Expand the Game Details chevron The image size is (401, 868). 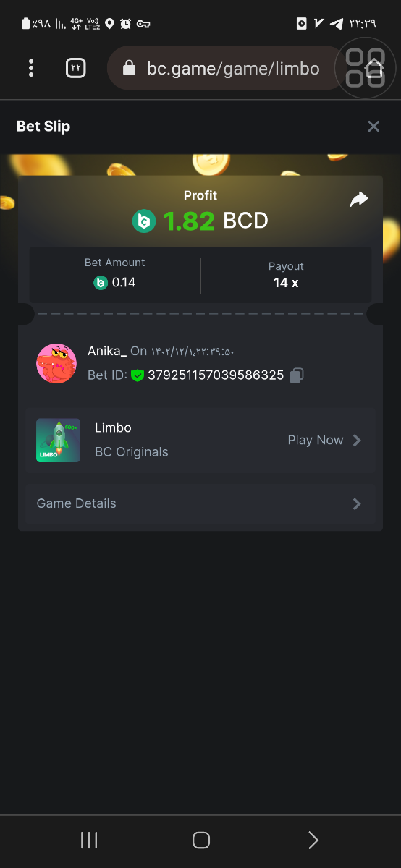(357, 503)
